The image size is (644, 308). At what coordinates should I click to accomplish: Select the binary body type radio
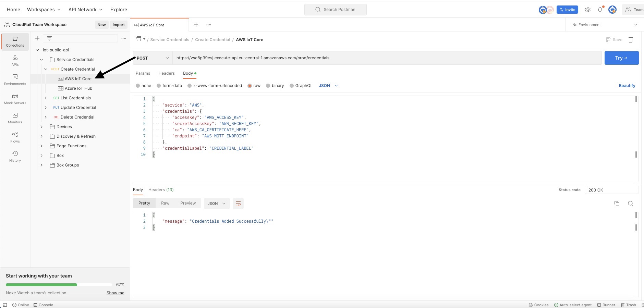click(x=268, y=86)
